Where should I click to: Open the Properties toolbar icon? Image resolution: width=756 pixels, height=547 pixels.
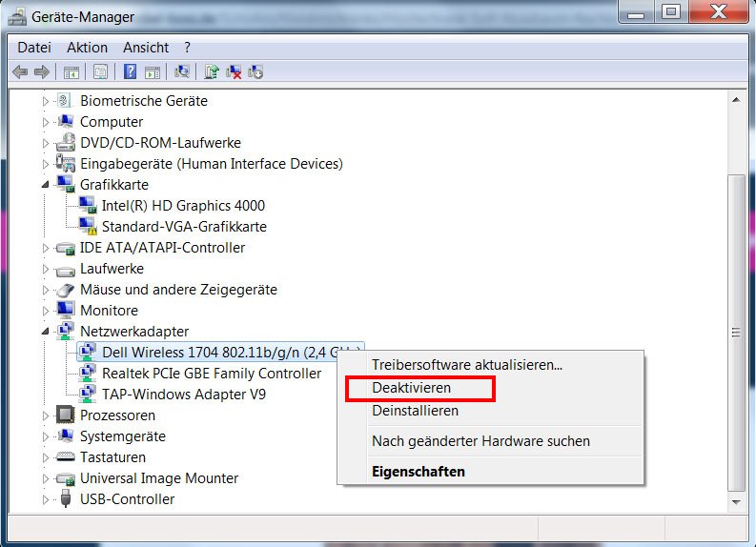pos(100,72)
